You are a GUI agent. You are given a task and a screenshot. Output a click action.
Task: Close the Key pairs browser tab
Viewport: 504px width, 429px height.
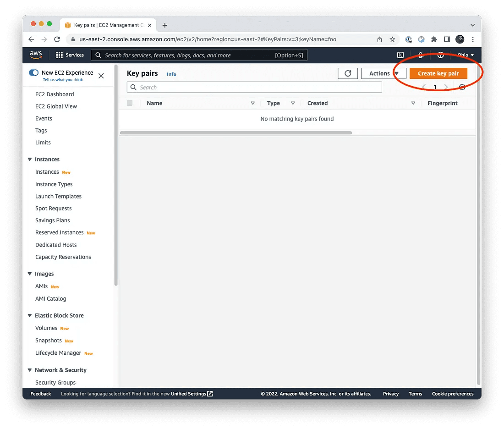click(149, 25)
